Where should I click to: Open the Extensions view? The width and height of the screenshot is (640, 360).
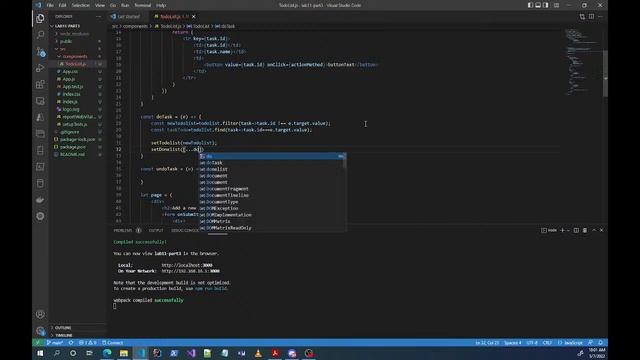tap(40, 84)
